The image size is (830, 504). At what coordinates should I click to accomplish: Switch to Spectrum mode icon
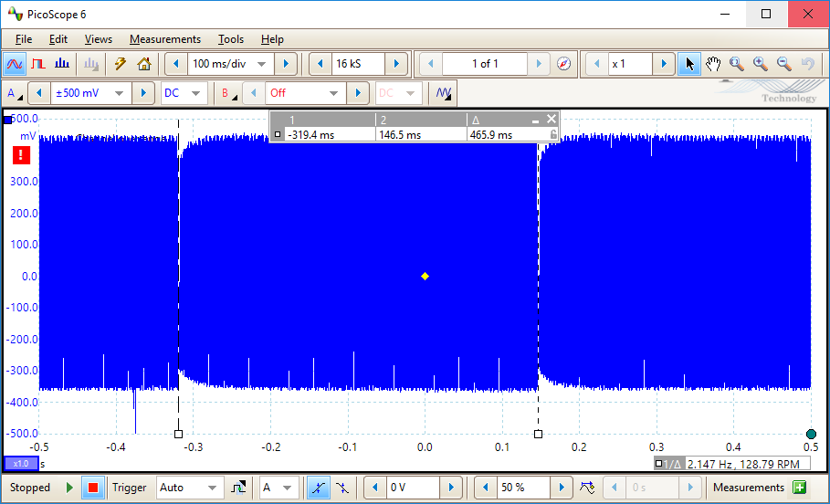62,64
